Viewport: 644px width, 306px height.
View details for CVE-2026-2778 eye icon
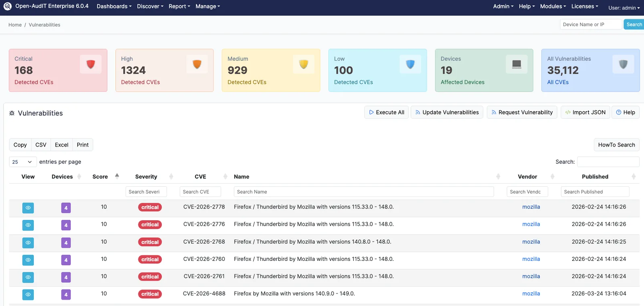(x=28, y=208)
